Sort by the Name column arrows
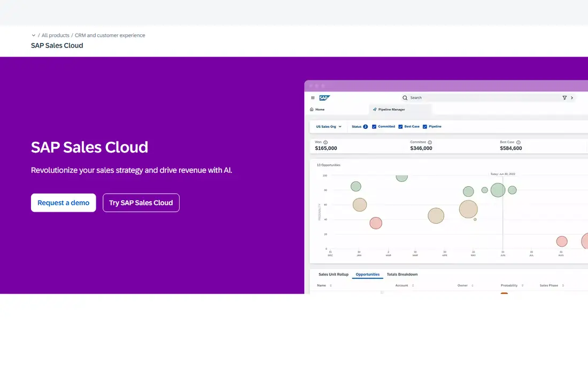Viewport: 588px width, 368px height. pos(331,286)
